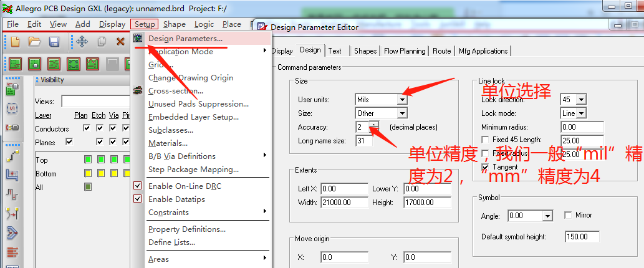Expand the Application Mode submenu arrow
644x268 pixels.
266,51
